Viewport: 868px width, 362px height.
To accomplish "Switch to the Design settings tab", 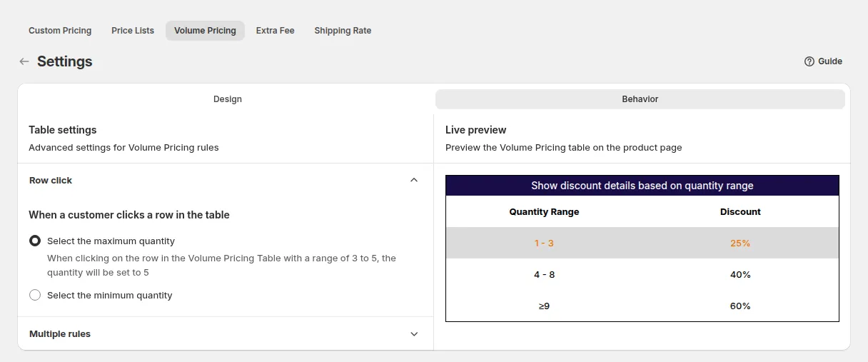I will point(228,99).
